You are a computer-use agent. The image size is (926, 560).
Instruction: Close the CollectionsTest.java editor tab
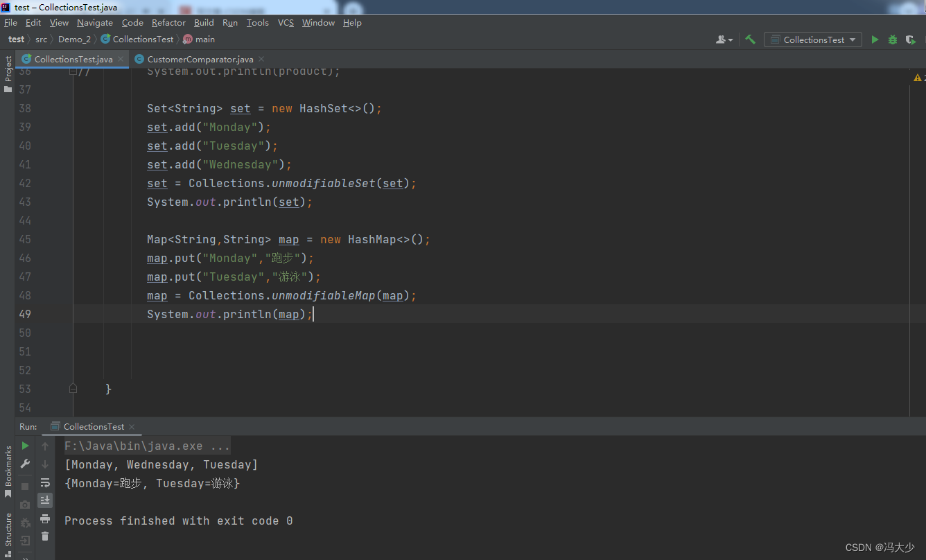coord(121,60)
